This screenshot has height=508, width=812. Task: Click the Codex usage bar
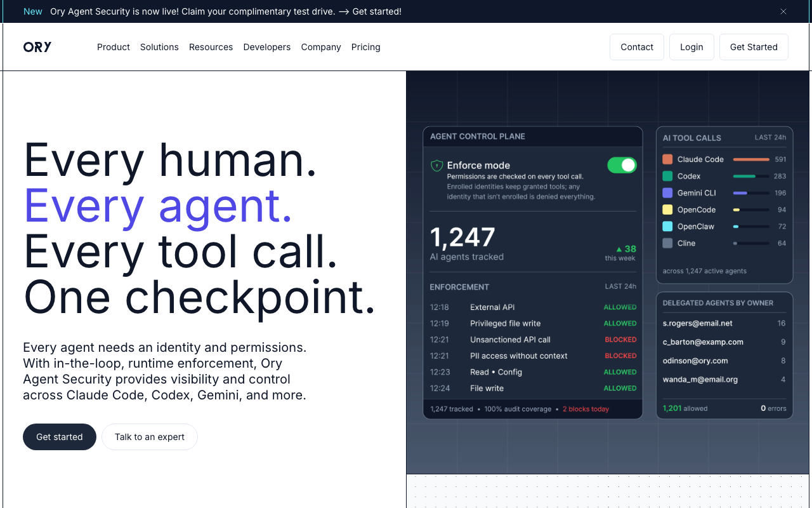(x=751, y=176)
